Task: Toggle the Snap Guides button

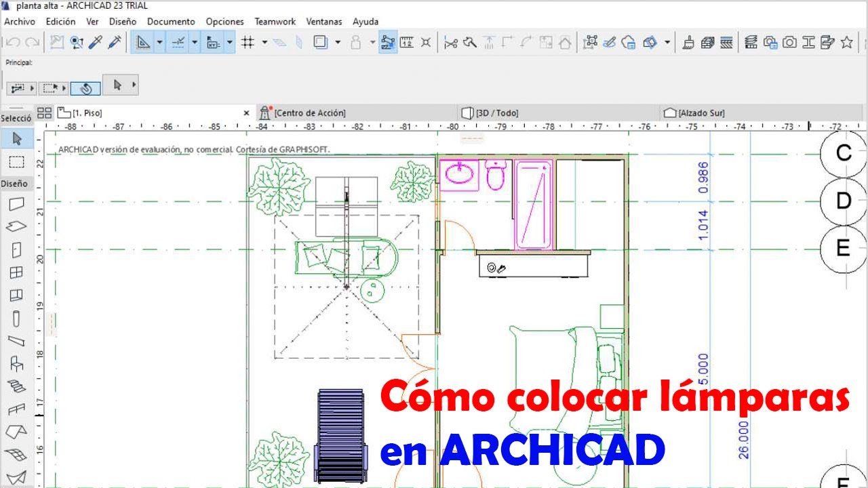Action: pos(178,42)
